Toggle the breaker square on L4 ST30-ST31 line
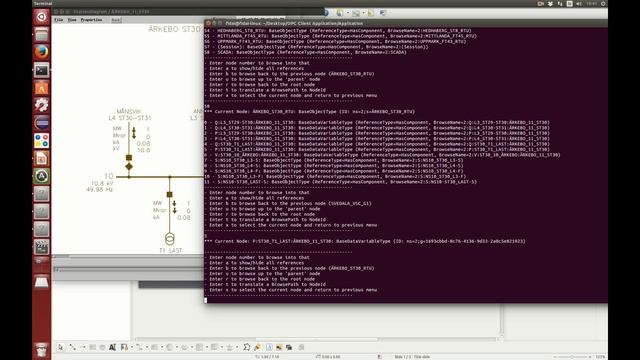 [x=129, y=158]
